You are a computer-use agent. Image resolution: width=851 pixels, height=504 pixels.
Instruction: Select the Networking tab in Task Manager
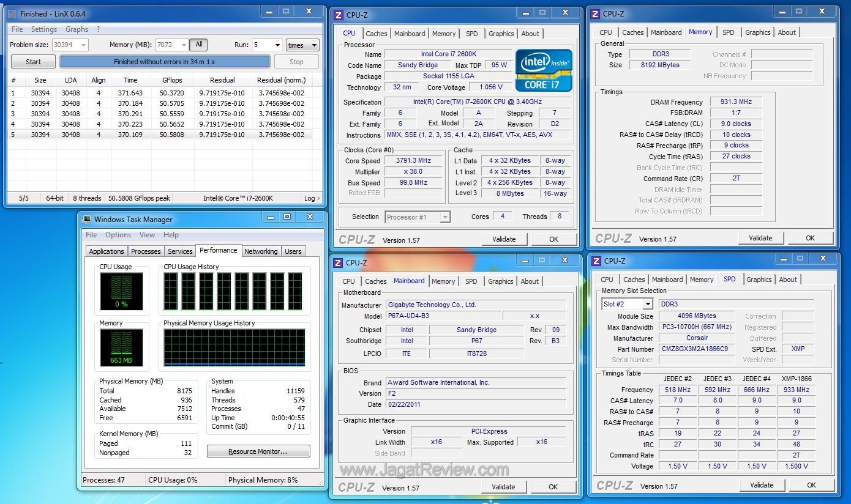(261, 251)
